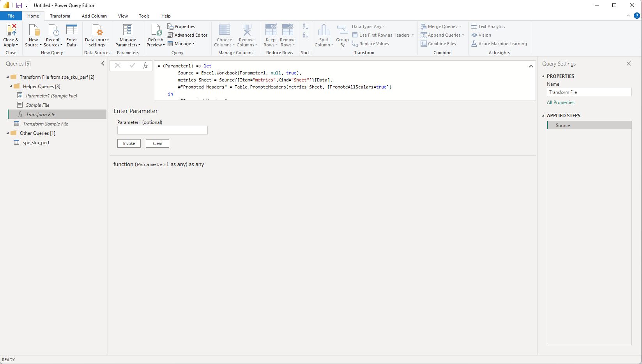Open query Properties in the ribbon
Screen dimensions: 642x364
pos(181,27)
